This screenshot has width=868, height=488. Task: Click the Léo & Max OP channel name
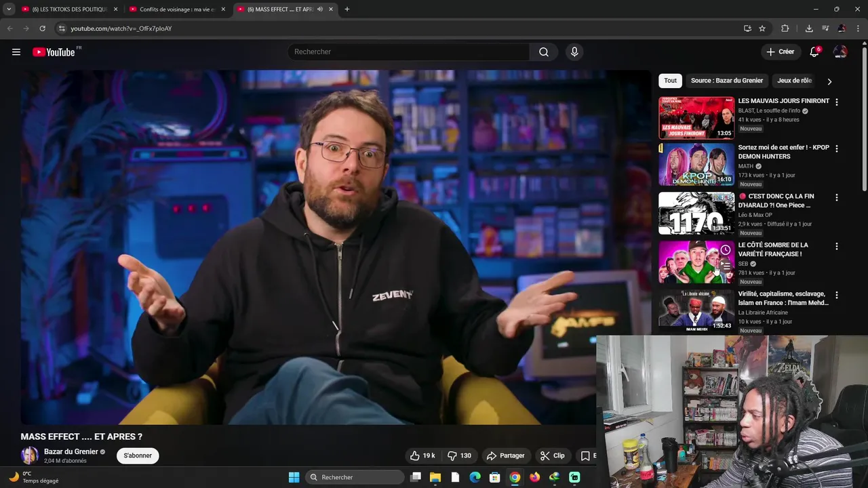click(755, 215)
